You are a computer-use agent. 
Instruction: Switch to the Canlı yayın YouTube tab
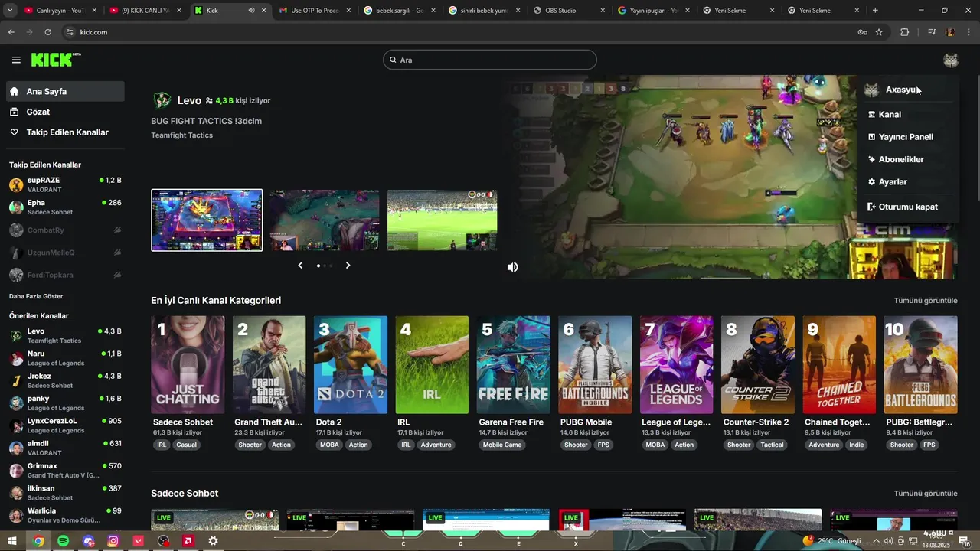point(59,11)
